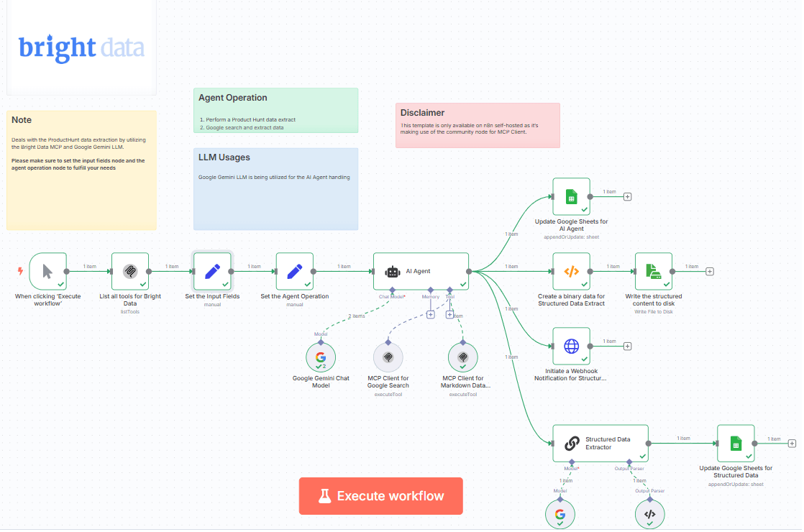Click the Structured Data Extractor Output Parser connector
This screenshot has height=532, width=804.
pyautogui.click(x=629, y=462)
